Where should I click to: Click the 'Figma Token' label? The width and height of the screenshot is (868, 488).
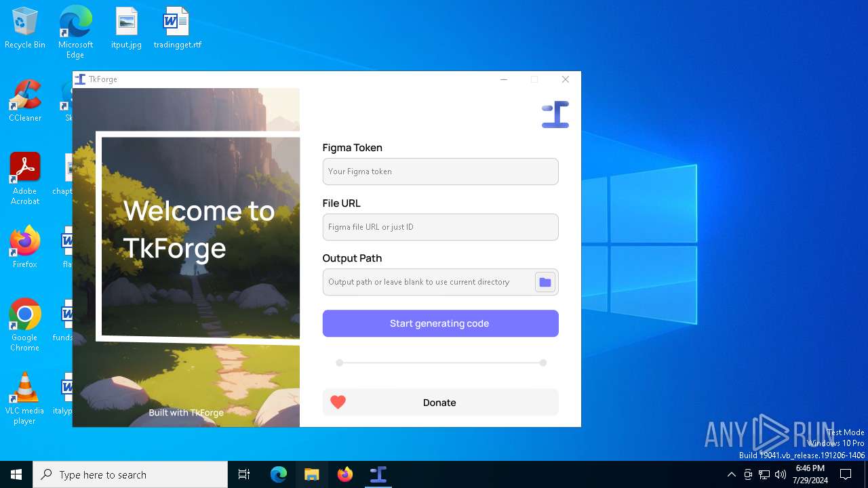point(353,148)
